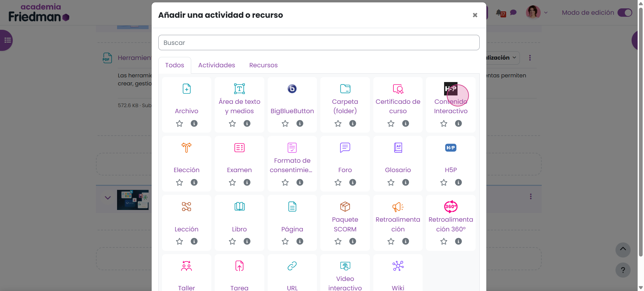Open the messages chat bubble

(513, 13)
